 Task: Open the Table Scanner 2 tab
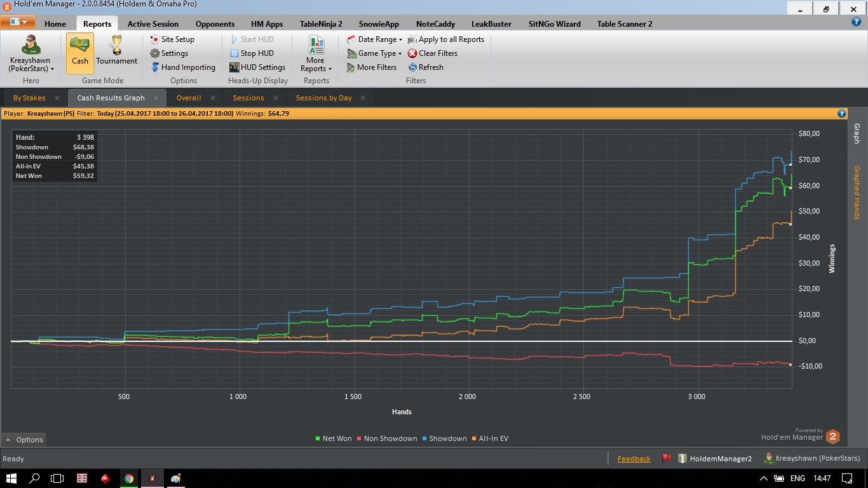pyautogui.click(x=625, y=24)
